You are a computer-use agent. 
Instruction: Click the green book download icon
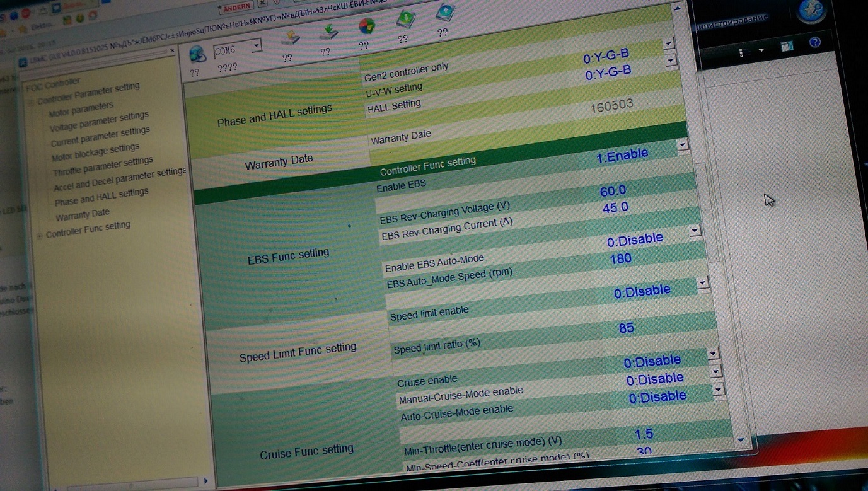[x=405, y=20]
